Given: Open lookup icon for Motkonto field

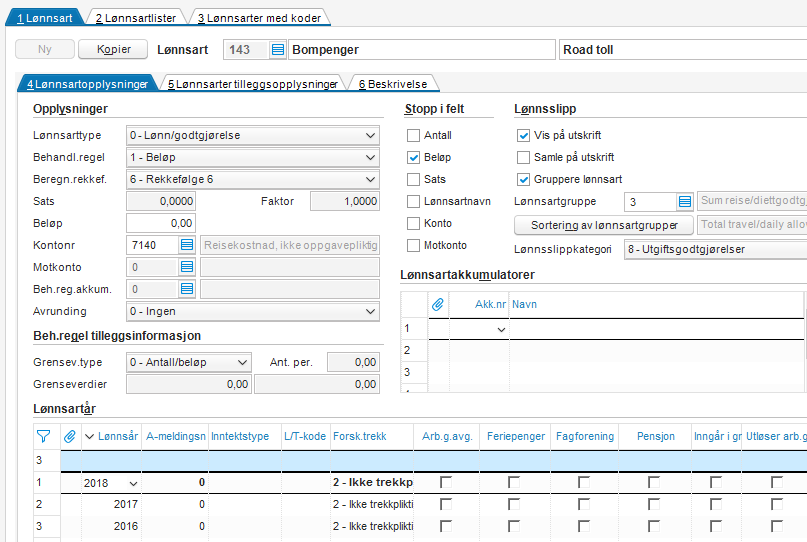Looking at the screenshot, I should pos(187,267).
